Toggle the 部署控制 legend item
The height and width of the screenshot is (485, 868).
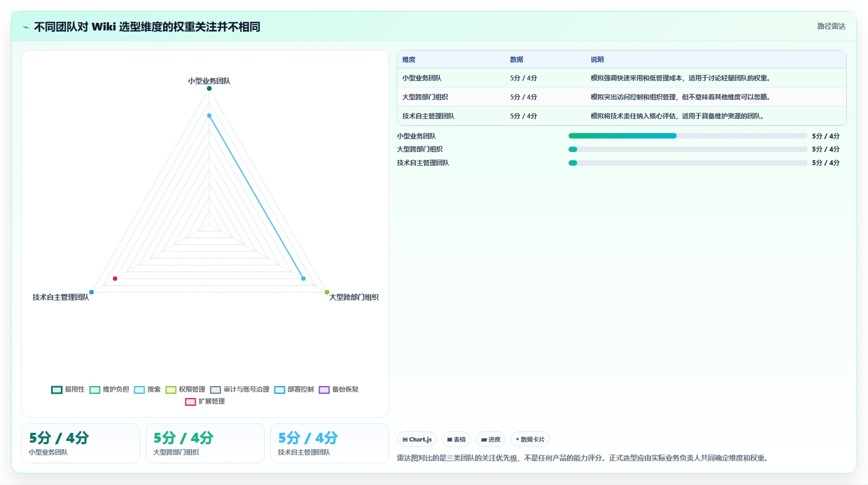tap(294, 389)
